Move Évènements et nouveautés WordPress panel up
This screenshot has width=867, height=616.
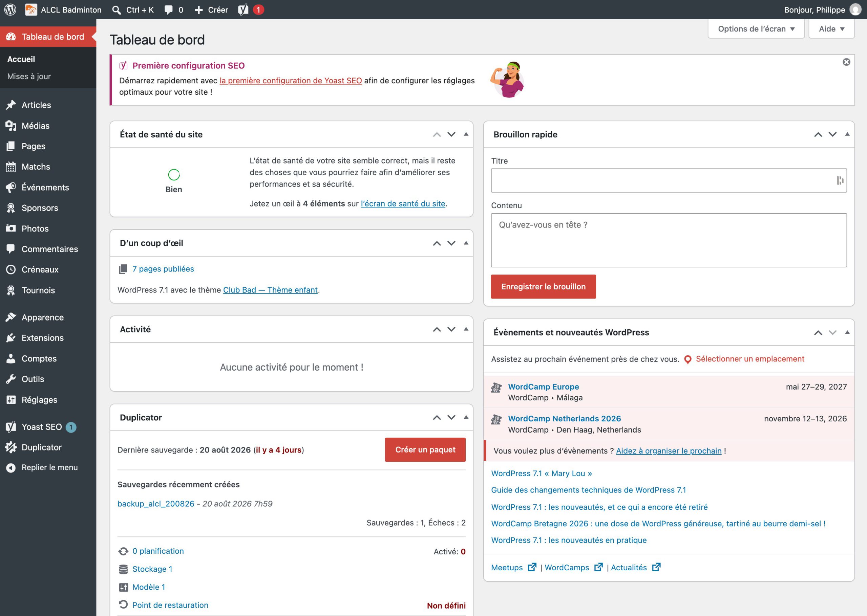[x=818, y=333]
